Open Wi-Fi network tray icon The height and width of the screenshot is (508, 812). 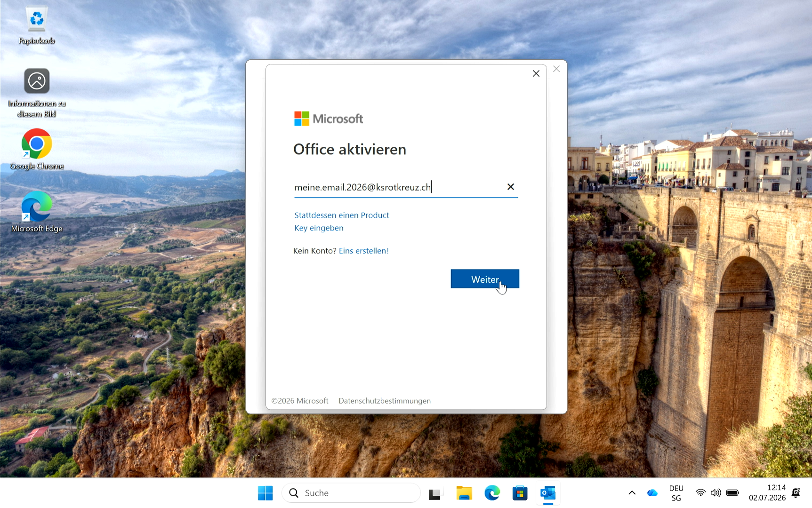pyautogui.click(x=700, y=493)
